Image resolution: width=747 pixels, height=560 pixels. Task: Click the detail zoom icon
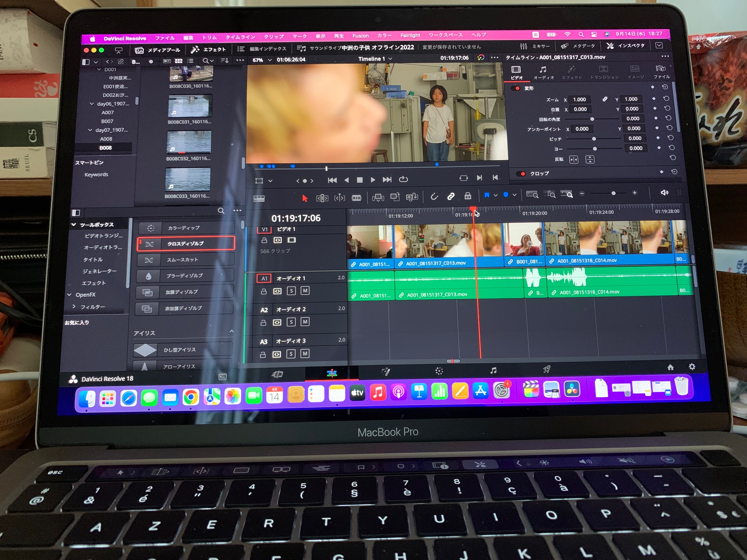tap(550, 194)
